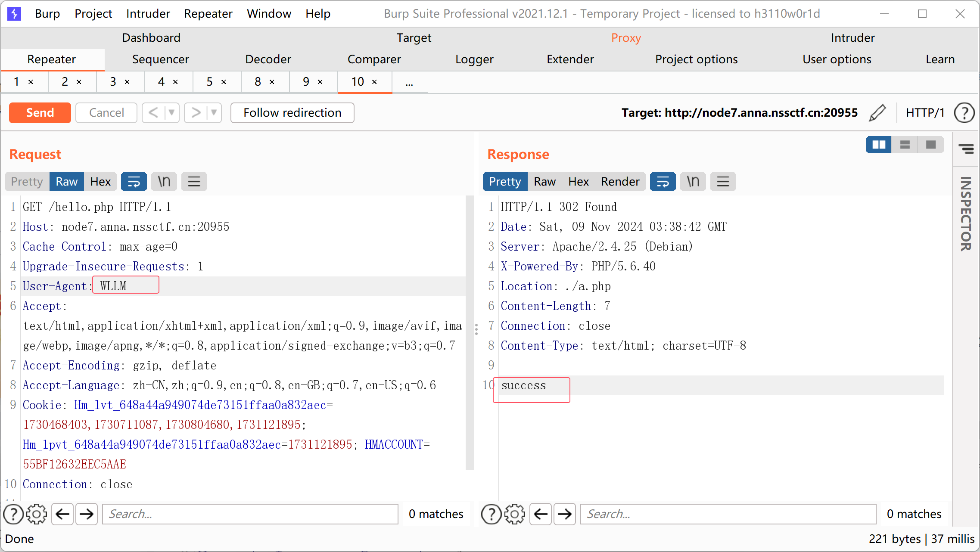Go forward to next request in history
This screenshot has height=552, width=980.
196,113
